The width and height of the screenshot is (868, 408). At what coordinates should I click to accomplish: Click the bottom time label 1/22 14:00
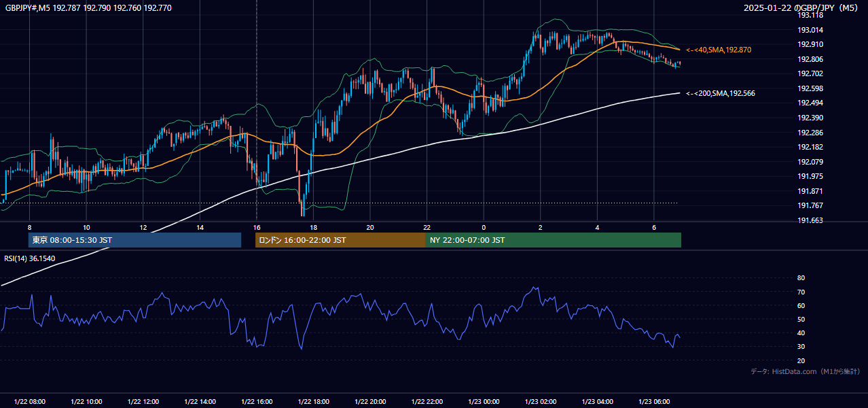pyautogui.click(x=200, y=402)
